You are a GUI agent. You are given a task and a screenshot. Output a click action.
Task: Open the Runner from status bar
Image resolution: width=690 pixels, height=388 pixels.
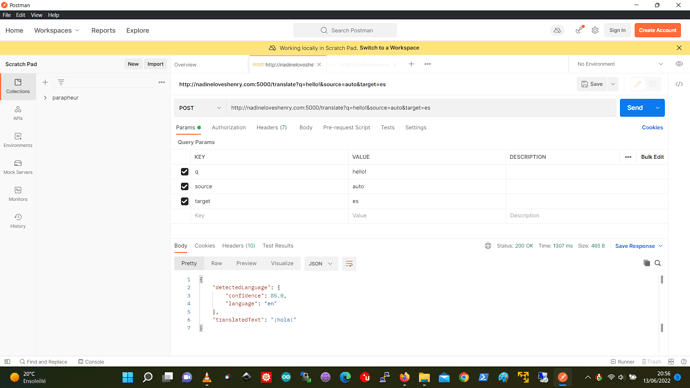(x=622, y=362)
